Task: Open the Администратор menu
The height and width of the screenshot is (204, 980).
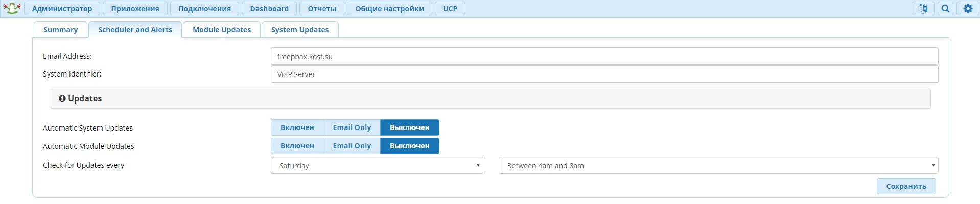Action: [x=62, y=9]
